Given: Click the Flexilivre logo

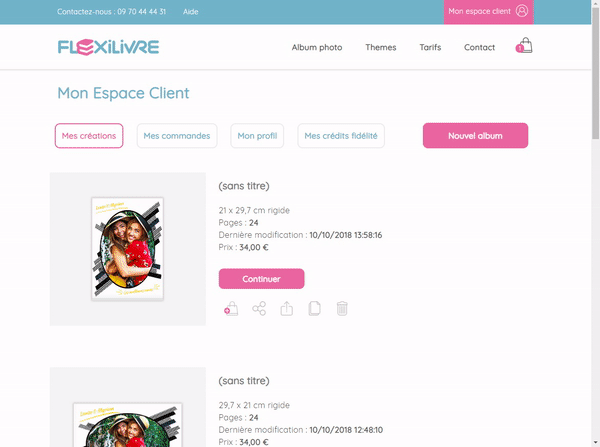Looking at the screenshot, I should click(108, 47).
